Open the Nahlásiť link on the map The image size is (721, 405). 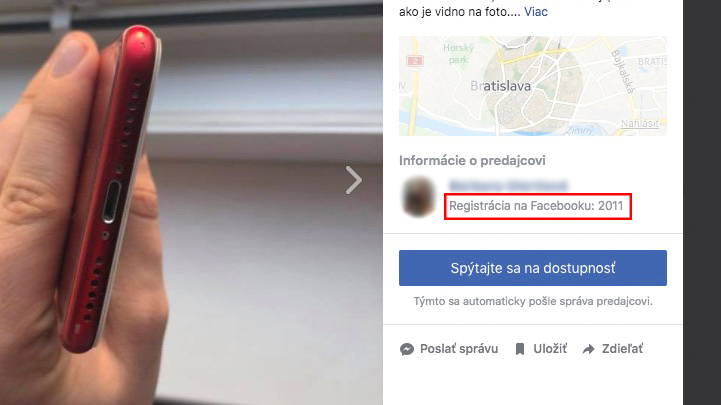click(639, 123)
